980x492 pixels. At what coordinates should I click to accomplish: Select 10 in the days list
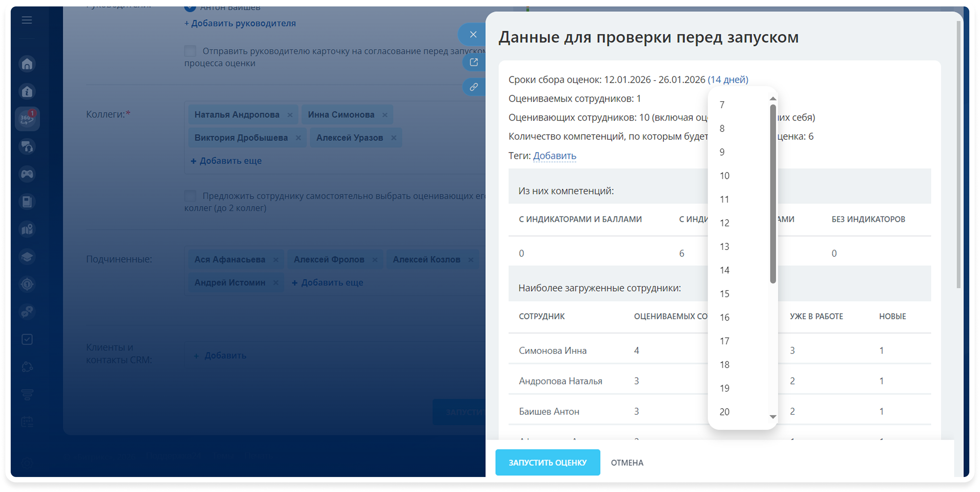[724, 176]
